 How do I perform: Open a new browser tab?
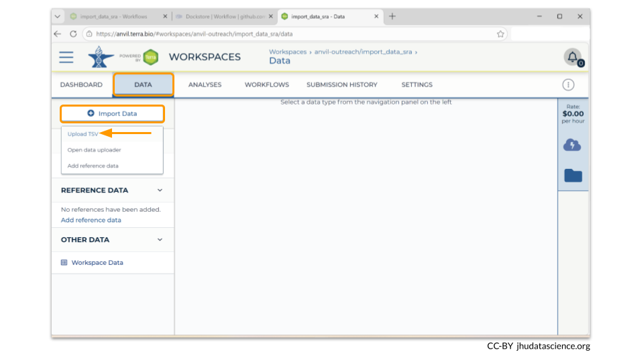[392, 16]
